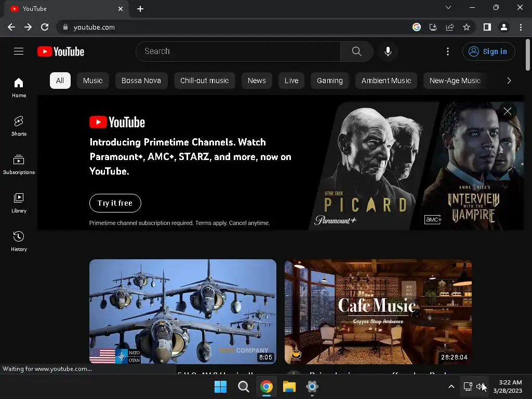
Task: Dismiss the Primetime Channels banner
Action: (507, 111)
